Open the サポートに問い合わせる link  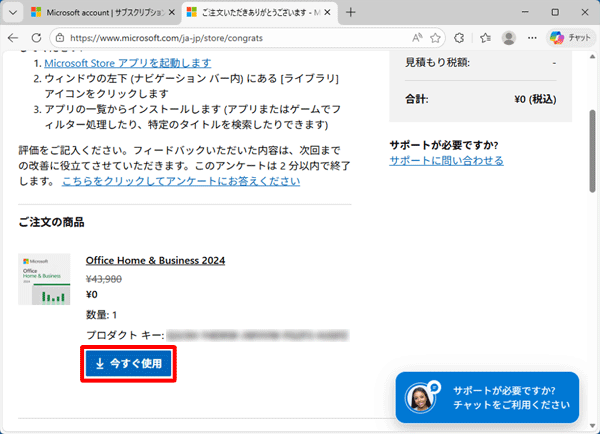(x=446, y=160)
